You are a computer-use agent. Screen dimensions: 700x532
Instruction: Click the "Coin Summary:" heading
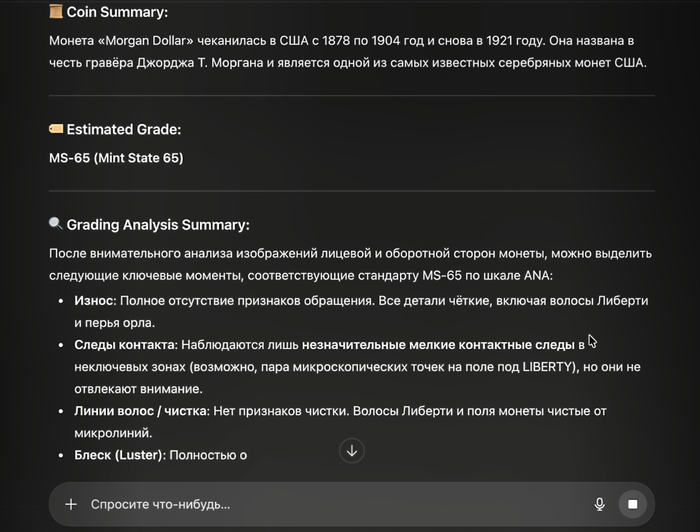pos(117,12)
